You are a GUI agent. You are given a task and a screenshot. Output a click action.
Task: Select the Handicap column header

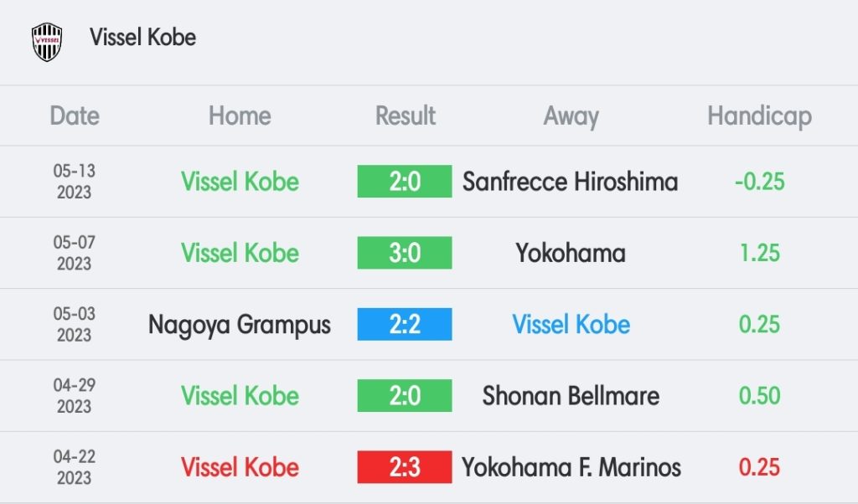pyautogui.click(x=759, y=116)
